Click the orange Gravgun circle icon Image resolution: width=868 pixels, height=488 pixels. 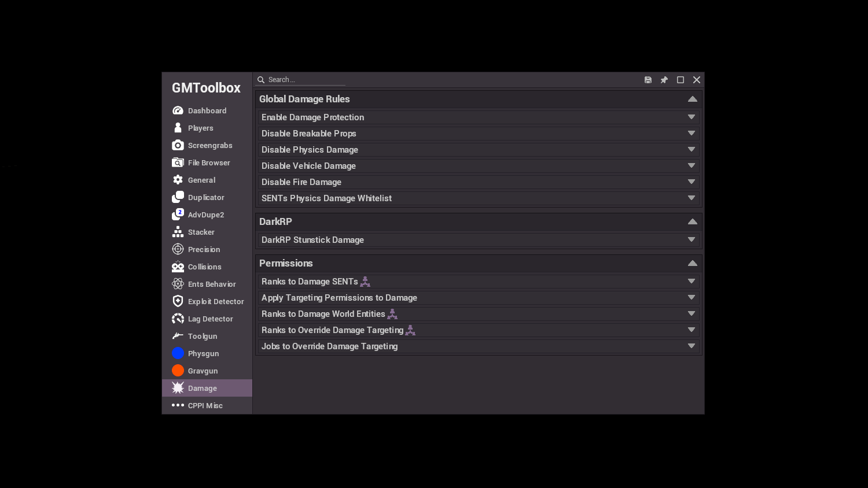click(178, 371)
